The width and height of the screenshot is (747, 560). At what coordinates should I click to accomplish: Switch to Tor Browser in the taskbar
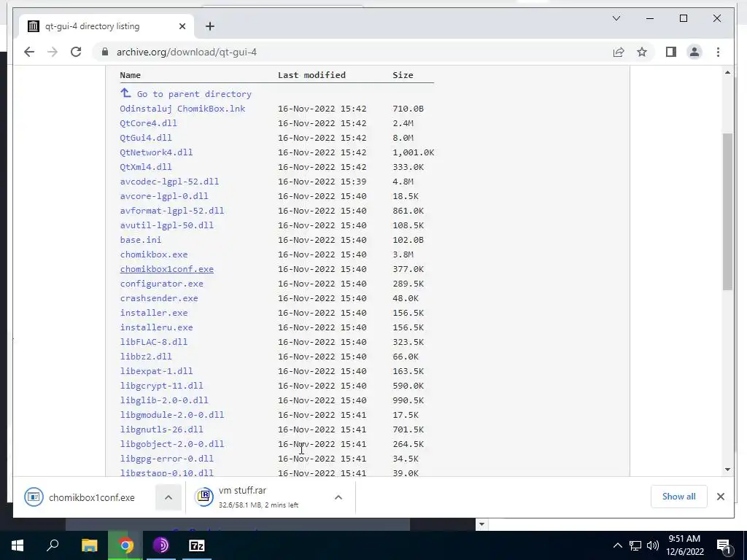[x=161, y=545]
